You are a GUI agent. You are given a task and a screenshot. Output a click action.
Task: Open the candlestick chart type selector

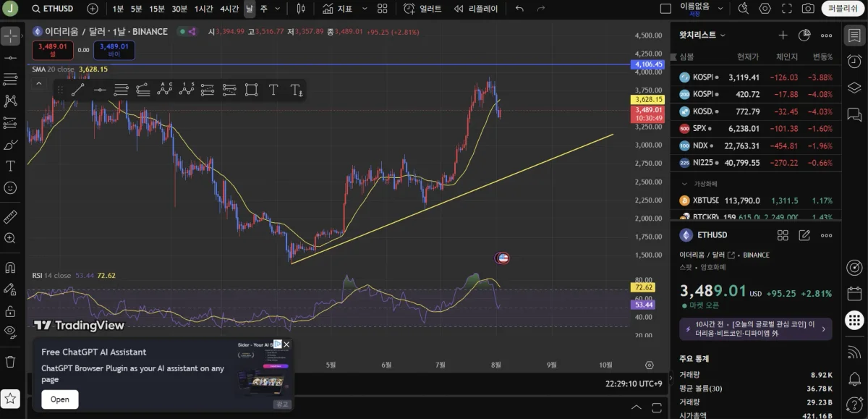(x=301, y=9)
